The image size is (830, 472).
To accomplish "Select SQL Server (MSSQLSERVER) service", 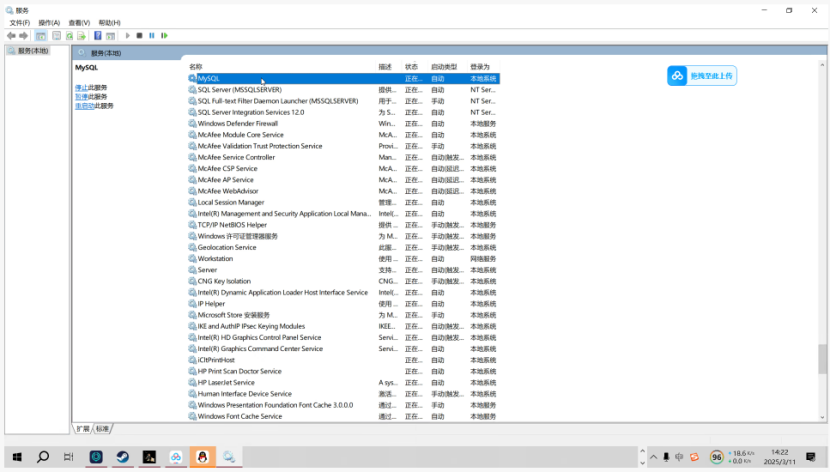I will 344,90.
